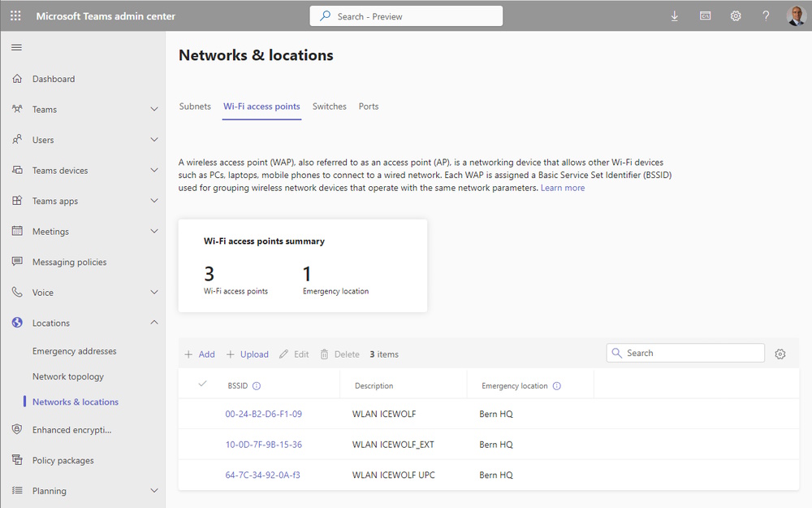Click the Teams people icon
Image resolution: width=812 pixels, height=508 pixels.
click(x=17, y=109)
